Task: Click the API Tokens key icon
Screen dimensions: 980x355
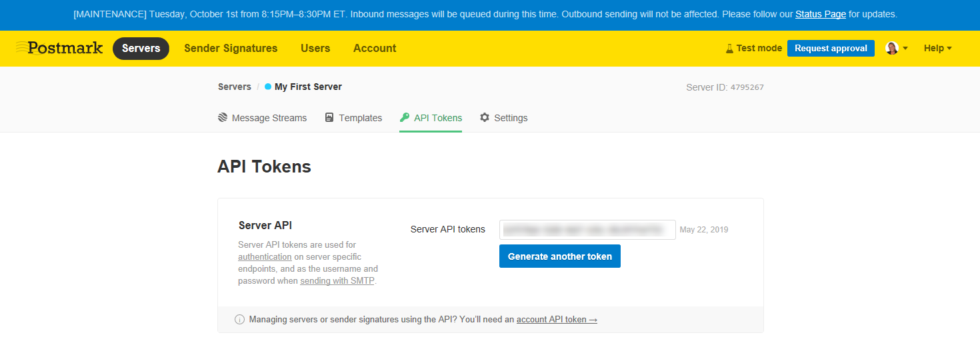Action: coord(405,118)
